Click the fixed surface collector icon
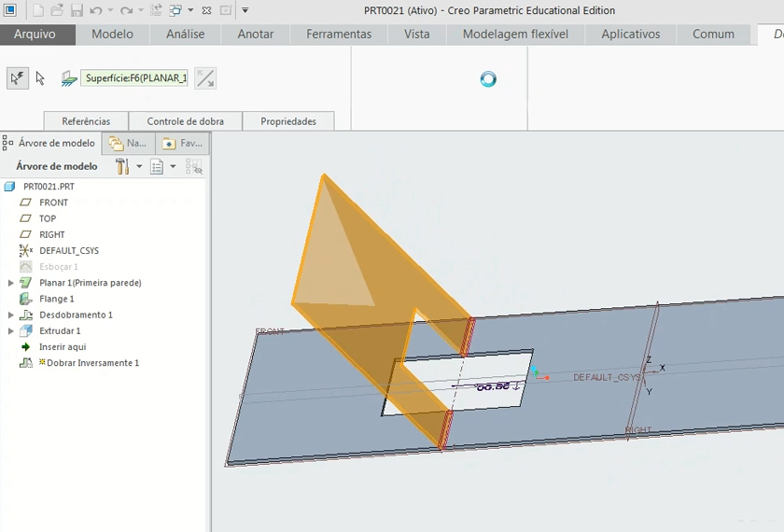784x532 pixels. tap(69, 79)
